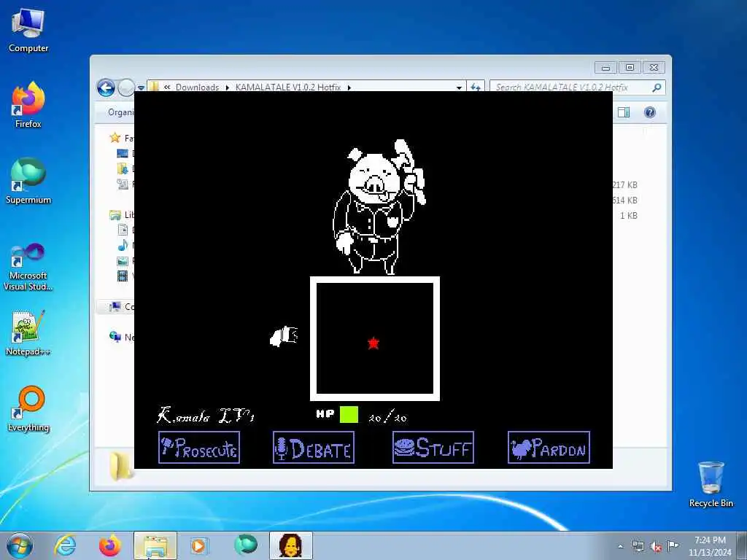Click the network tray icon
The image size is (747, 560).
click(x=638, y=546)
